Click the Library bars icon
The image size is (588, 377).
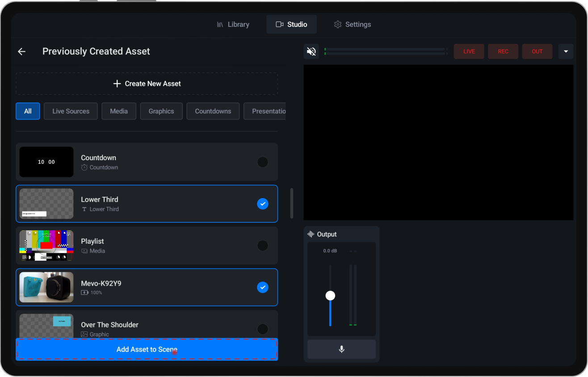point(220,24)
